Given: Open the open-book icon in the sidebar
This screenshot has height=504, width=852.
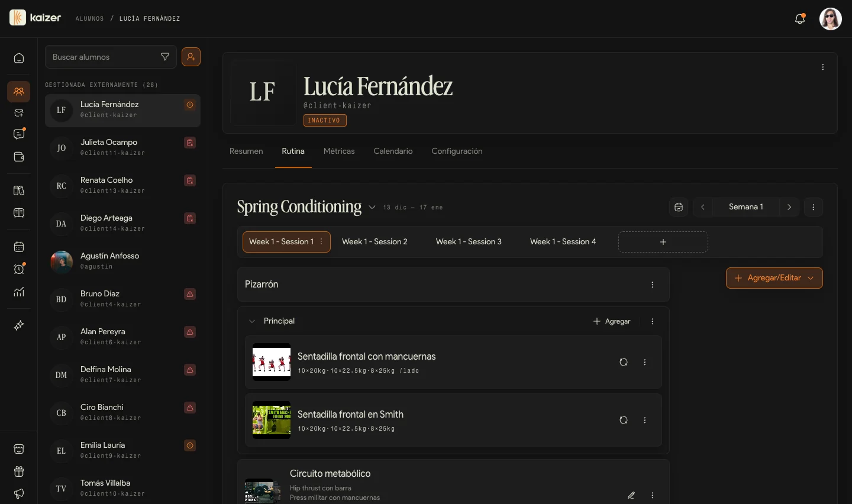Looking at the screenshot, I should [19, 213].
